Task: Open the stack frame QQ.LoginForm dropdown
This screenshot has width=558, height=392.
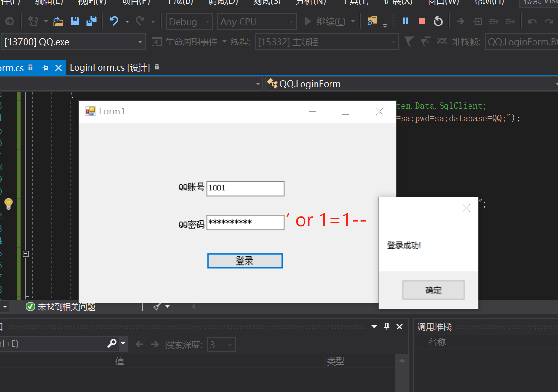Action: coord(521,42)
